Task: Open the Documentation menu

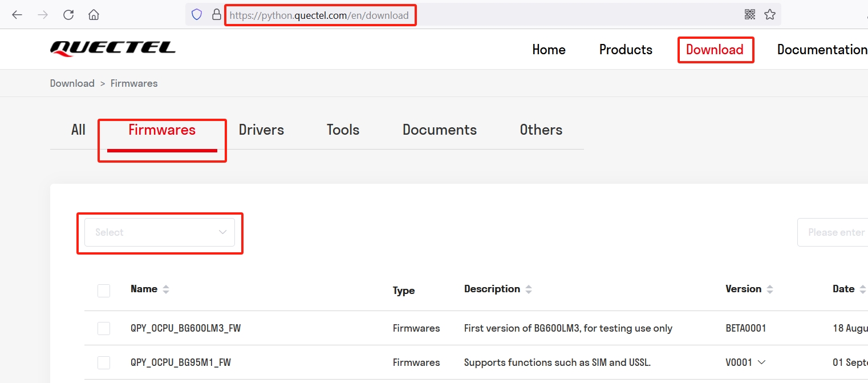Action: pyautogui.click(x=822, y=50)
